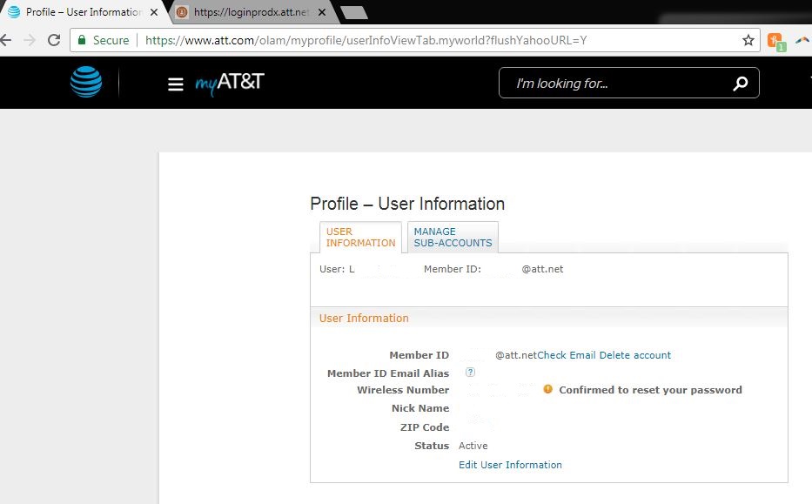Click the AT&T globe logo
Screen dimensions: 812x504
[x=84, y=82]
